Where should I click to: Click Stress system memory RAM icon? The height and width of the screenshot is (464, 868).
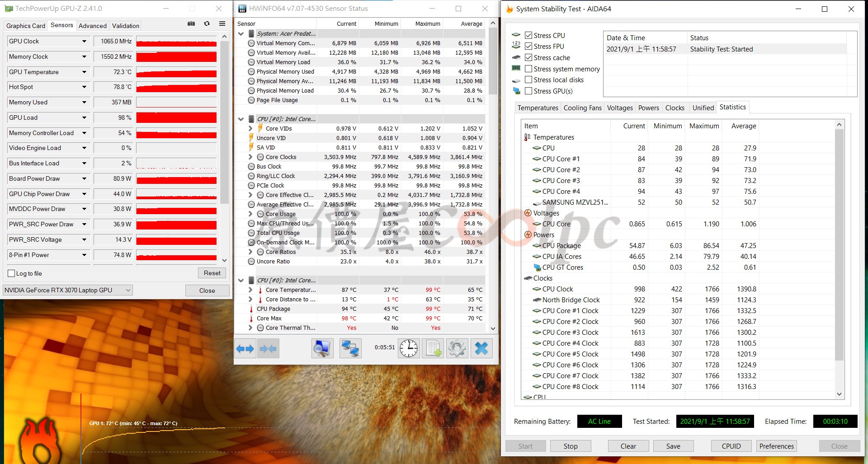pos(516,68)
